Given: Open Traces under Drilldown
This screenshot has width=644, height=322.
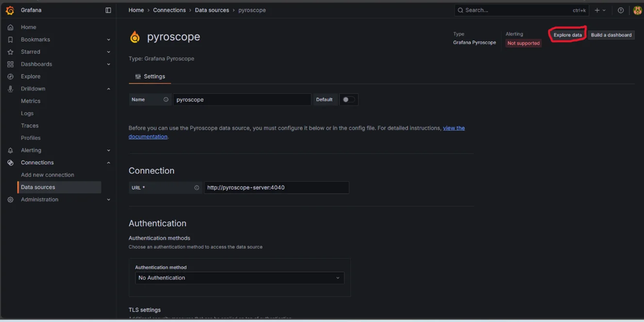Looking at the screenshot, I should 30,126.
